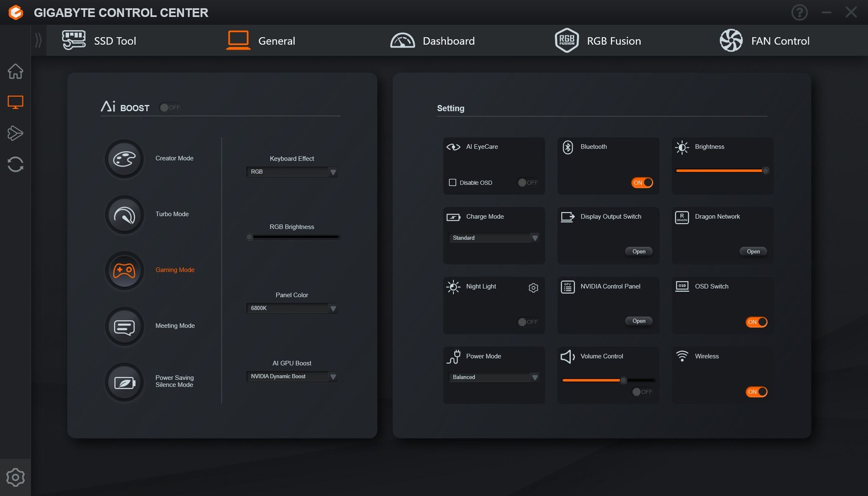Open the paper-plane sidebar icon
Screen dimensions: 868x496
(x=15, y=133)
